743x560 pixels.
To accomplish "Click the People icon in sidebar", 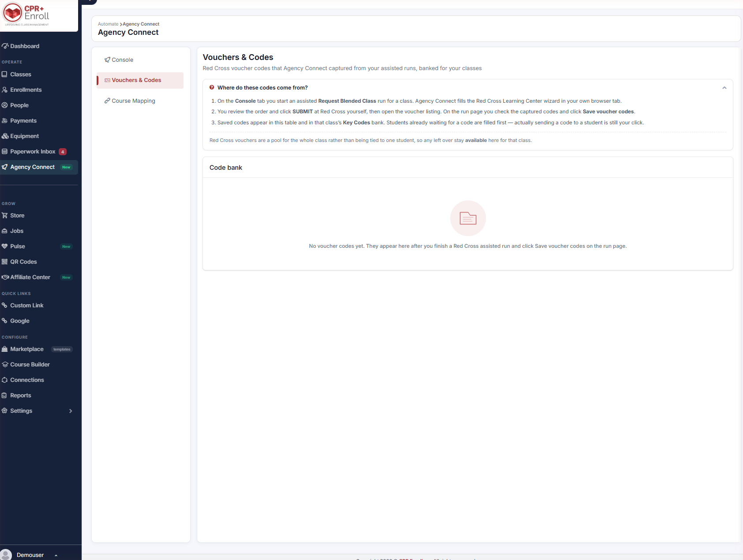I will click(x=4, y=105).
